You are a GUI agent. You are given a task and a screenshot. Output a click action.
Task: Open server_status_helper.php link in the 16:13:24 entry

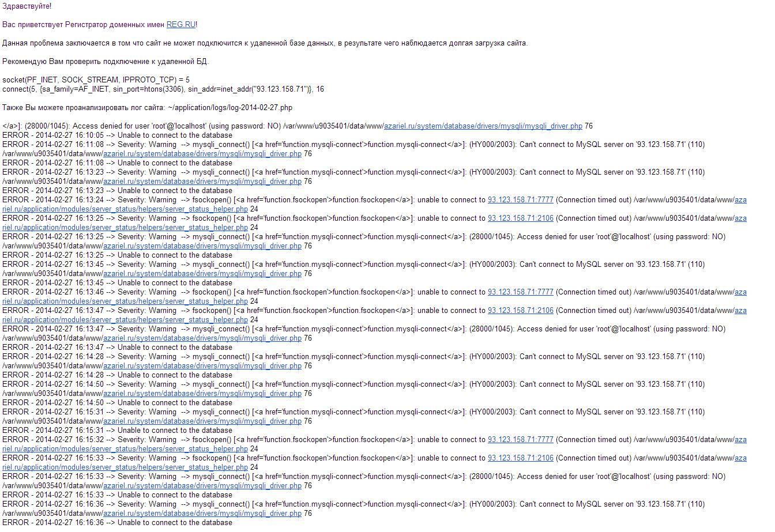[x=125, y=209]
